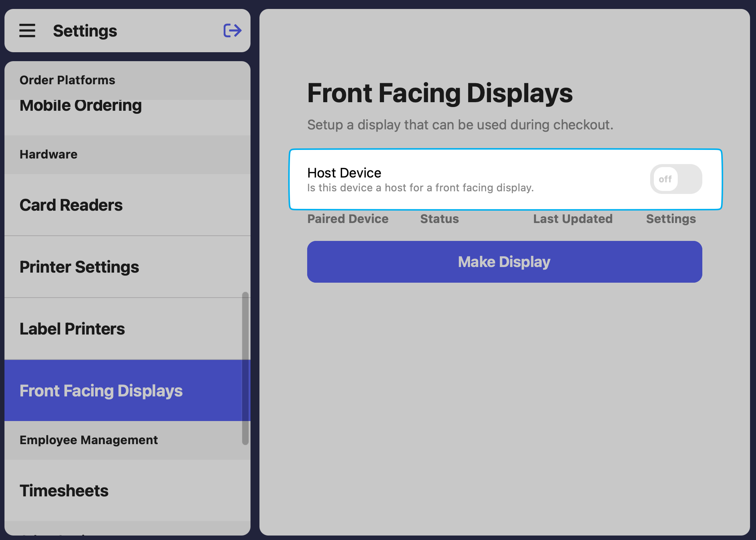Select Card Readers in sidebar
Viewport: 756px width, 540px height.
point(71,205)
